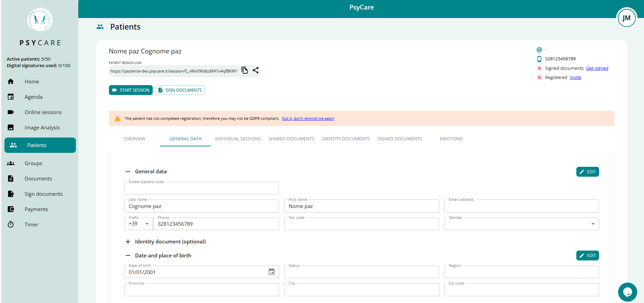Click the Last name field
The width and height of the screenshot is (644, 303).
(x=201, y=206)
